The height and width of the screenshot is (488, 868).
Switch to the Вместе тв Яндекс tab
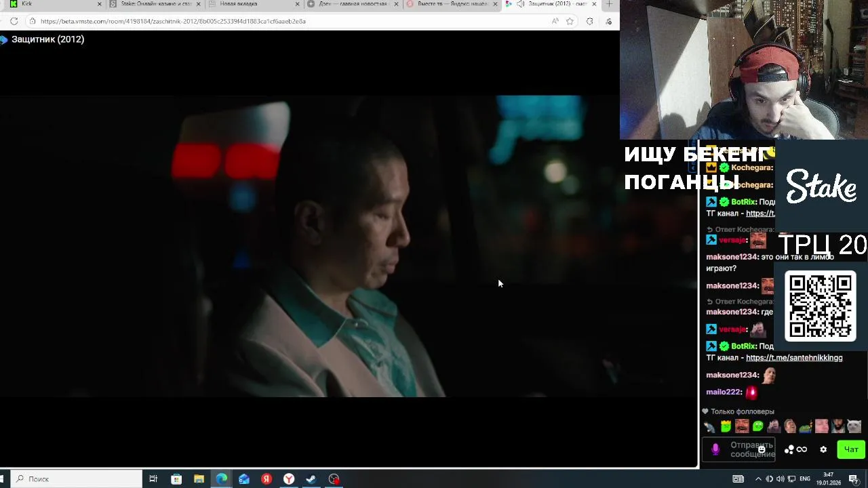[451, 4]
